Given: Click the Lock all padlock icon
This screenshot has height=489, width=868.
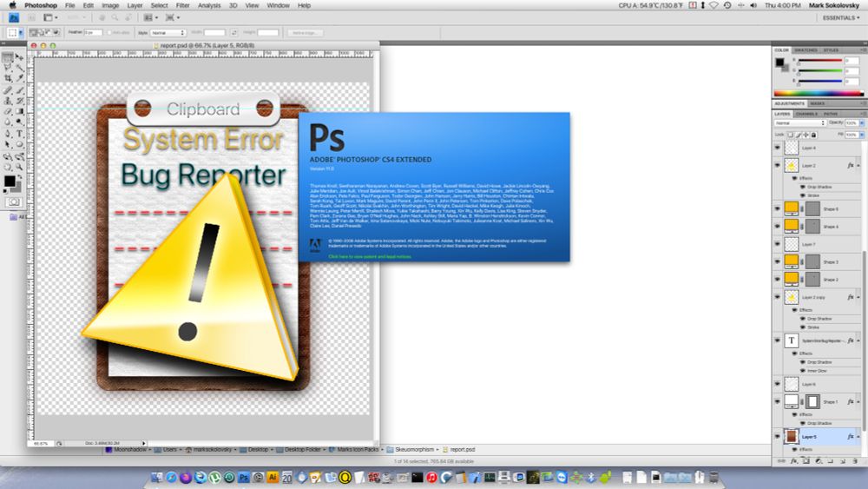Looking at the screenshot, I should 813,135.
